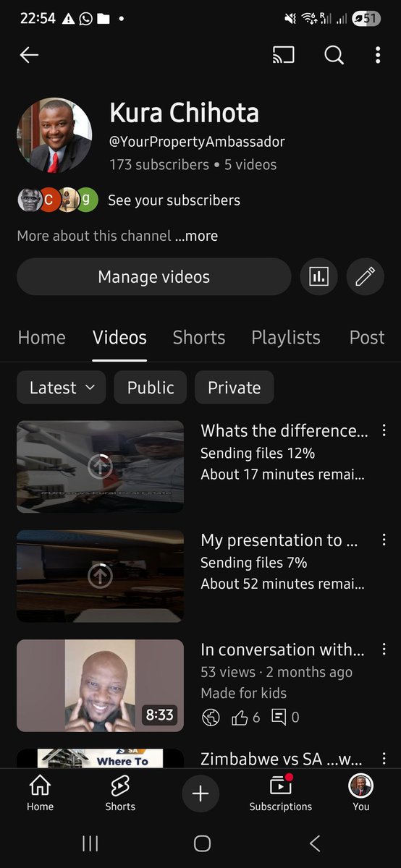Open Subscriptions in bottom navigation

(x=281, y=793)
